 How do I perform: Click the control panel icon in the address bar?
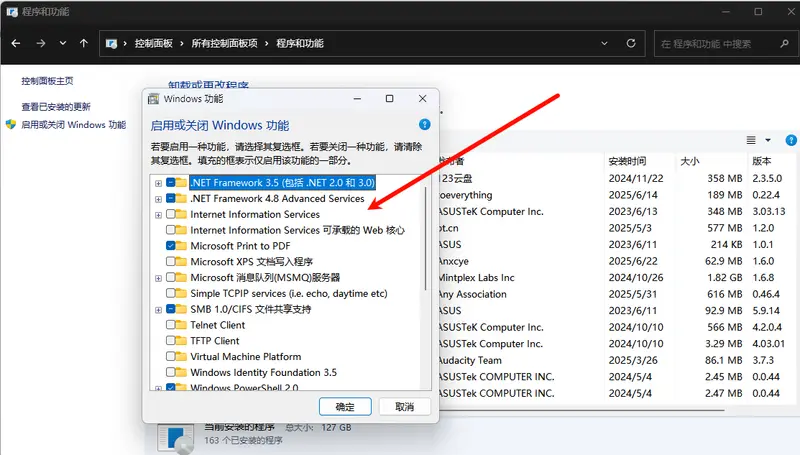tap(111, 43)
